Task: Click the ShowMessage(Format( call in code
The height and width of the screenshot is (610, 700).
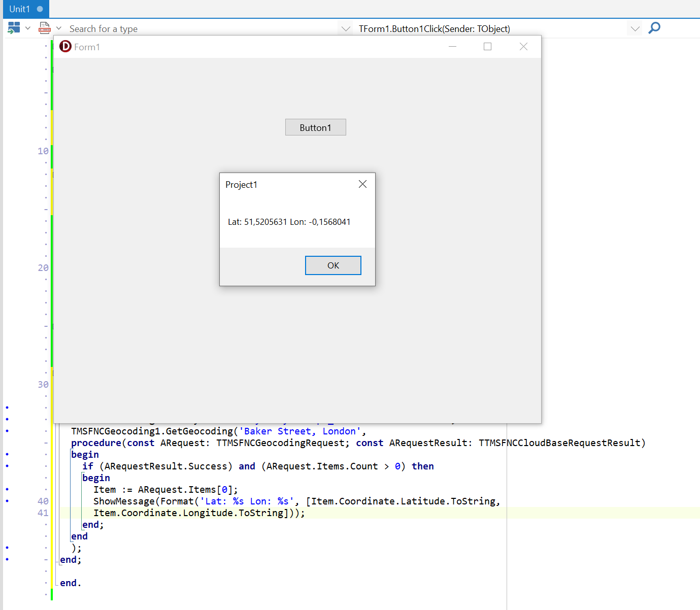Action: (x=146, y=501)
